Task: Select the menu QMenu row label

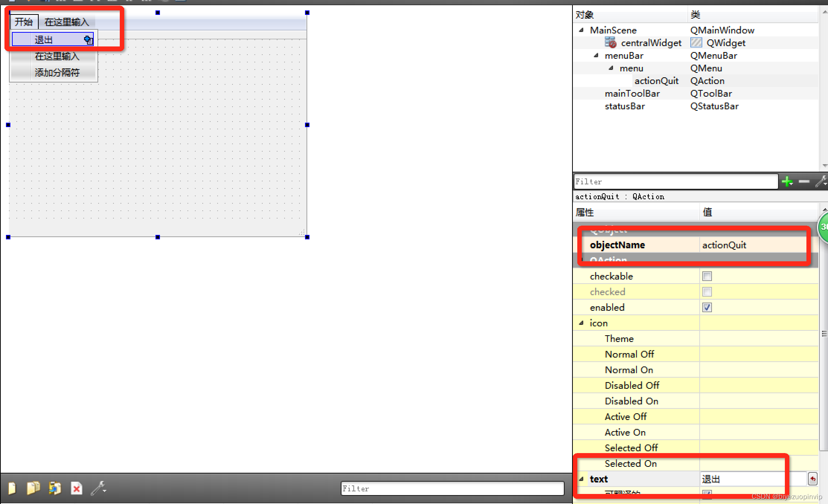Action: tap(631, 68)
